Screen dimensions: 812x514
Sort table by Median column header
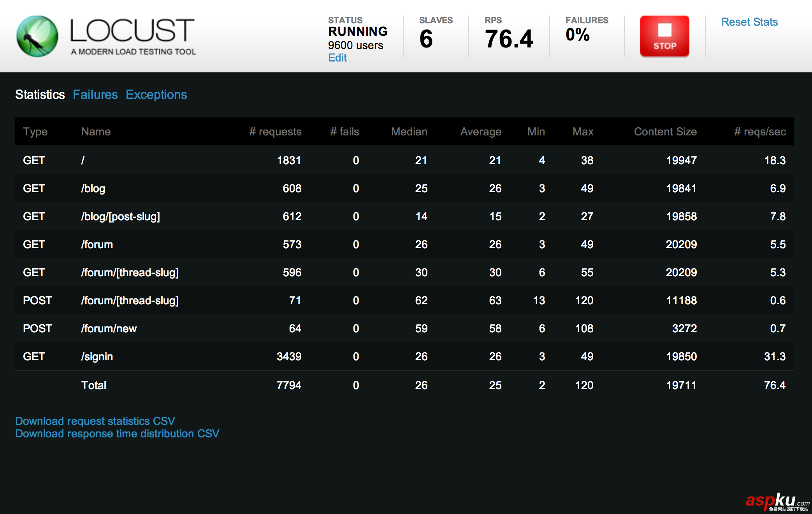[409, 132]
